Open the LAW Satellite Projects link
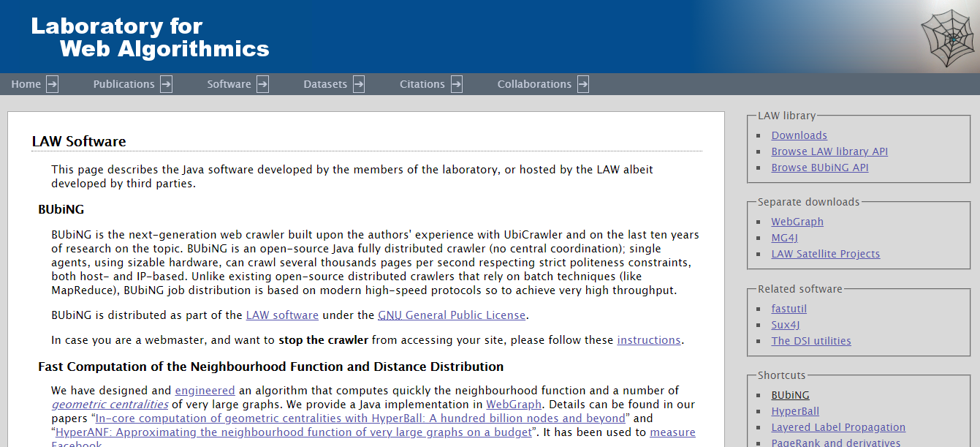980x447 pixels. tap(826, 254)
